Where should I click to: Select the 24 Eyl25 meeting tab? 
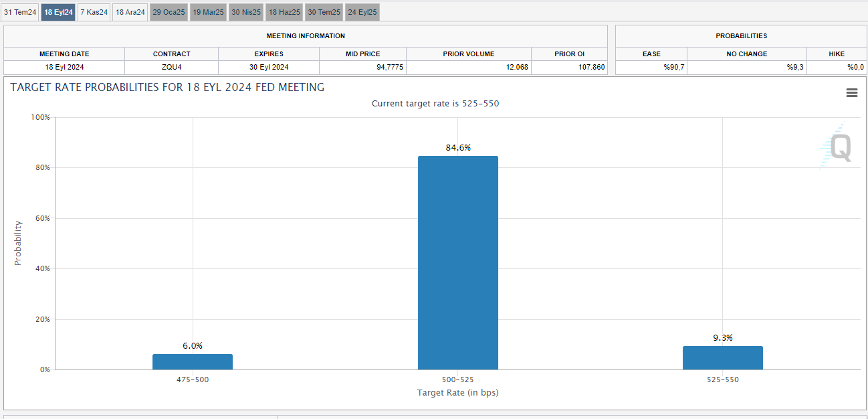coord(362,12)
